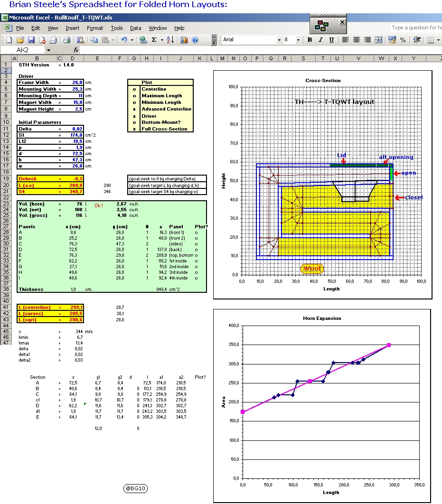The height and width of the screenshot is (504, 442).
Task: Close the small floating toolbar
Action: (x=342, y=22)
